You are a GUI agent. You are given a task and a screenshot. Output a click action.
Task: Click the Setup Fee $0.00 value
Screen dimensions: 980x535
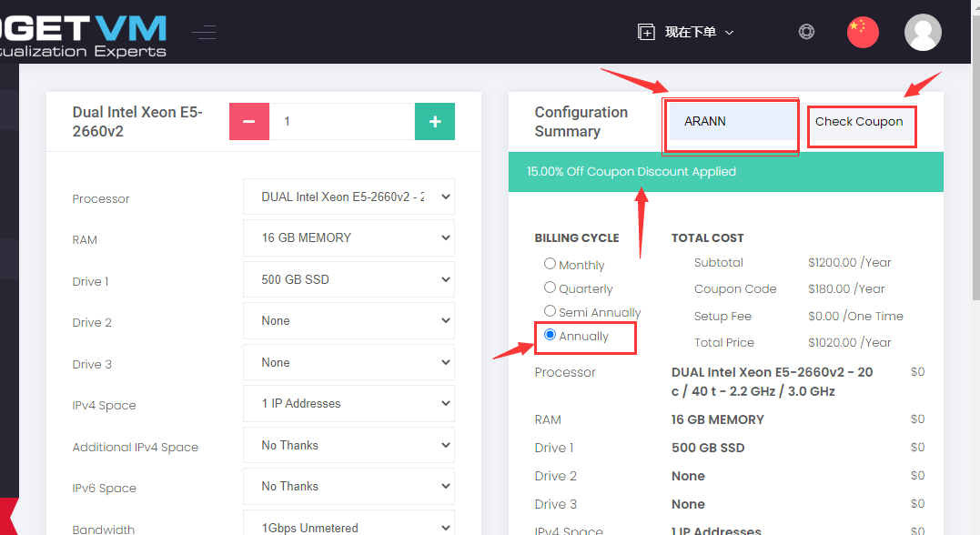coord(855,317)
